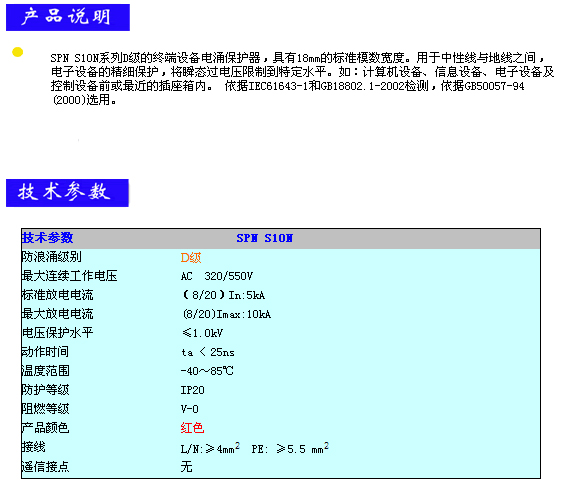Select the SPN S10N table header title
The image size is (561, 481).
(264, 238)
